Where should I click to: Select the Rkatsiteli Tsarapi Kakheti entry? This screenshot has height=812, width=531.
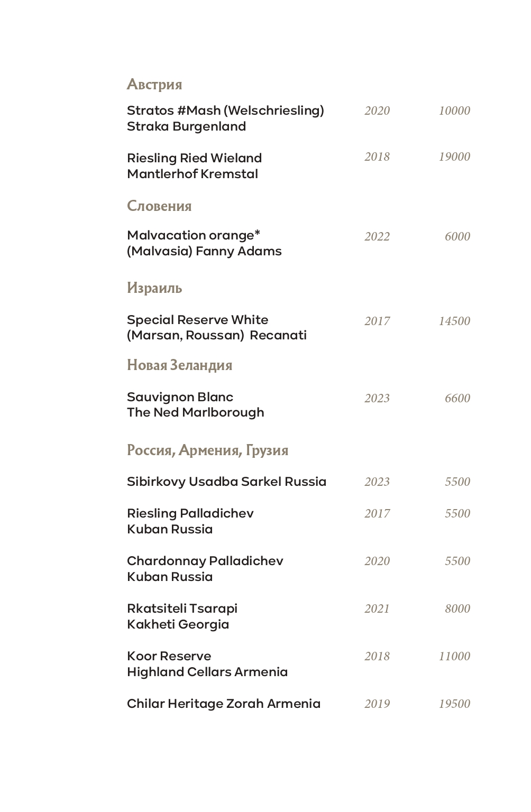[182, 616]
